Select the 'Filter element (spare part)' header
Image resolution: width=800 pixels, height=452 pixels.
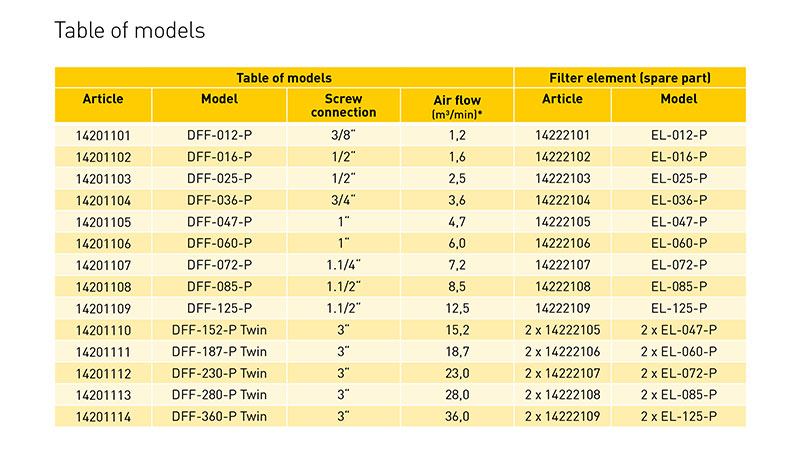(x=629, y=77)
